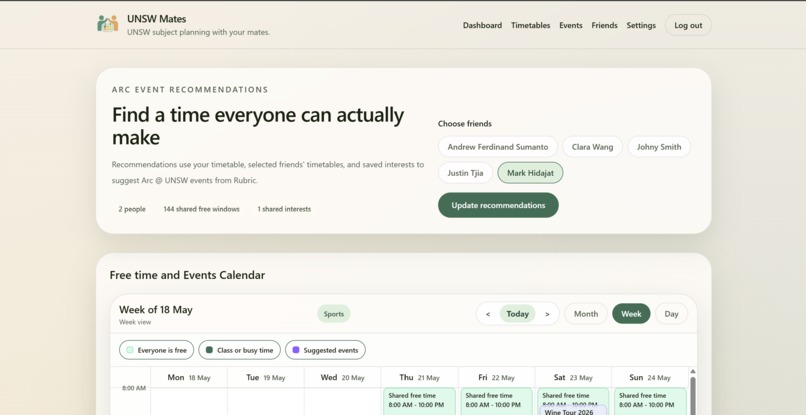Open the Friends page

tap(604, 25)
